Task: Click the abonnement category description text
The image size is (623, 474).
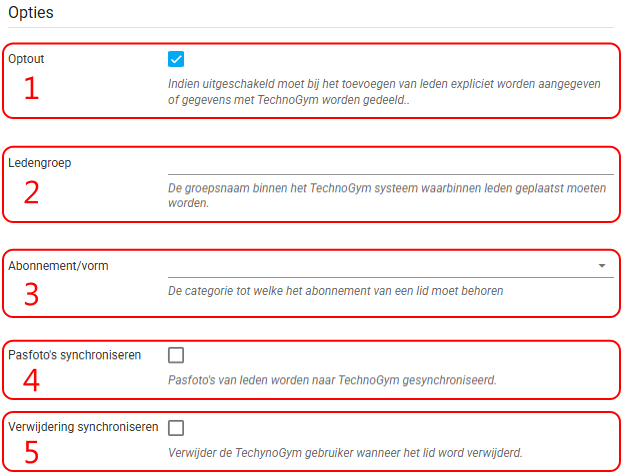Action: 335,291
